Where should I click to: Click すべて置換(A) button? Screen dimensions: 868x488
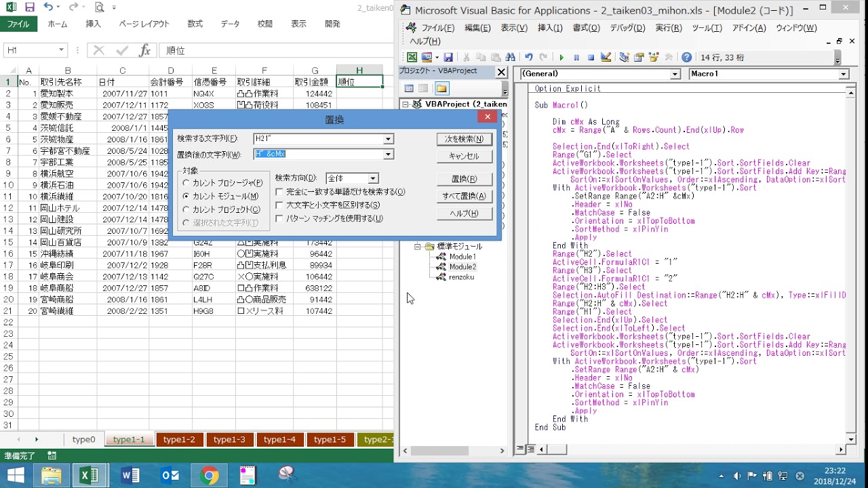[x=464, y=196]
